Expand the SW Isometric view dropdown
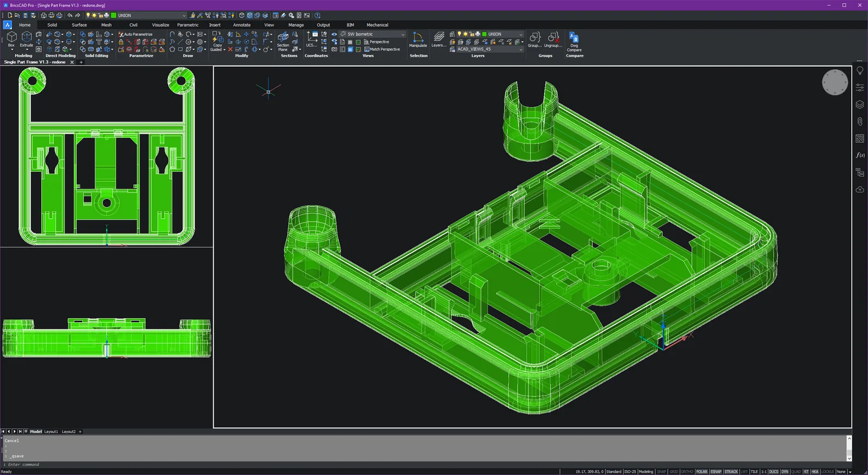The width and height of the screenshot is (868, 475). tap(403, 34)
